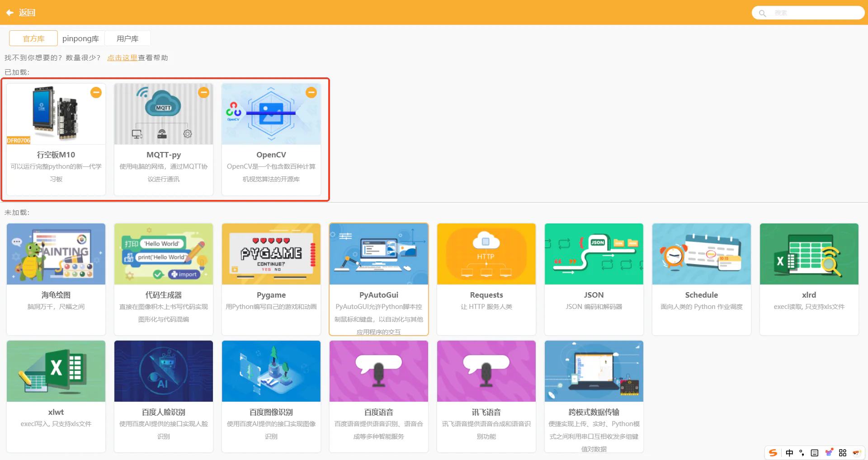The width and height of the screenshot is (868, 460).
Task: Focus the 搜索 search input field
Action: coord(808,13)
